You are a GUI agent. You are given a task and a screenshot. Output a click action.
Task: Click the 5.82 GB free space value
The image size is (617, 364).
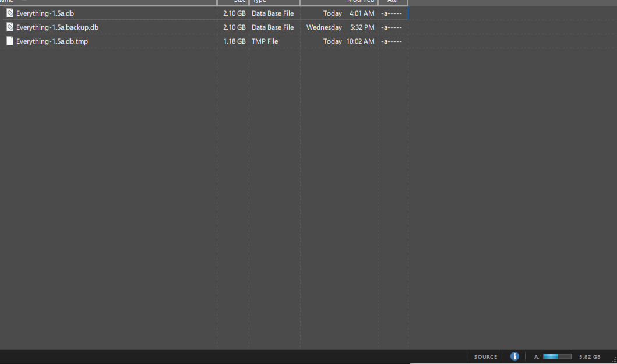pyautogui.click(x=590, y=356)
